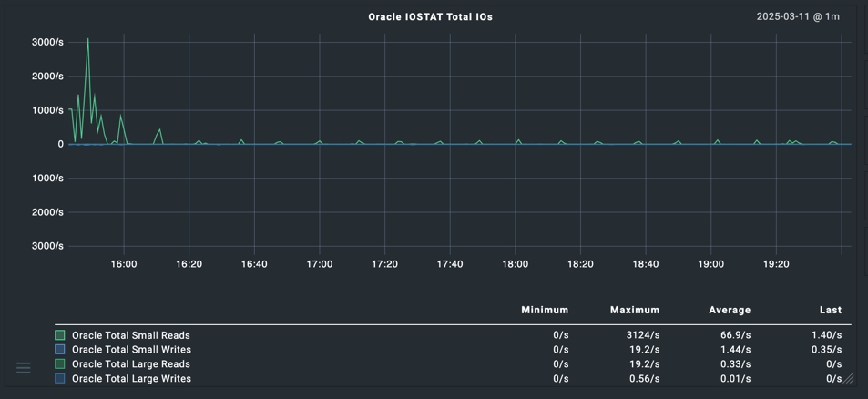Toggle the Oracle Total Small Reads series
This screenshot has height=399, width=868.
pos(131,335)
